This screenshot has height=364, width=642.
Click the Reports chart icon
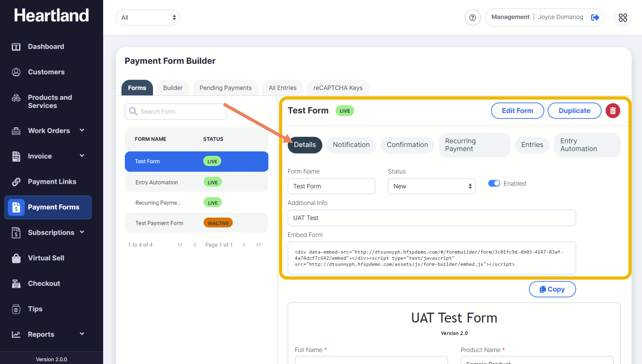pyautogui.click(x=16, y=335)
